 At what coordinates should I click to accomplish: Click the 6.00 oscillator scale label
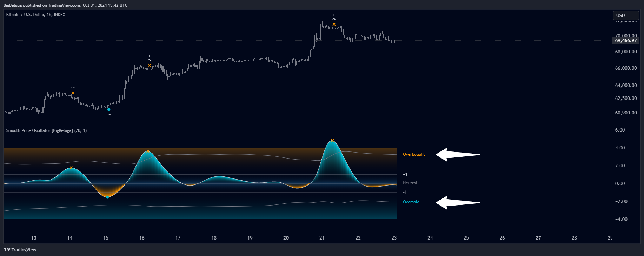click(620, 130)
